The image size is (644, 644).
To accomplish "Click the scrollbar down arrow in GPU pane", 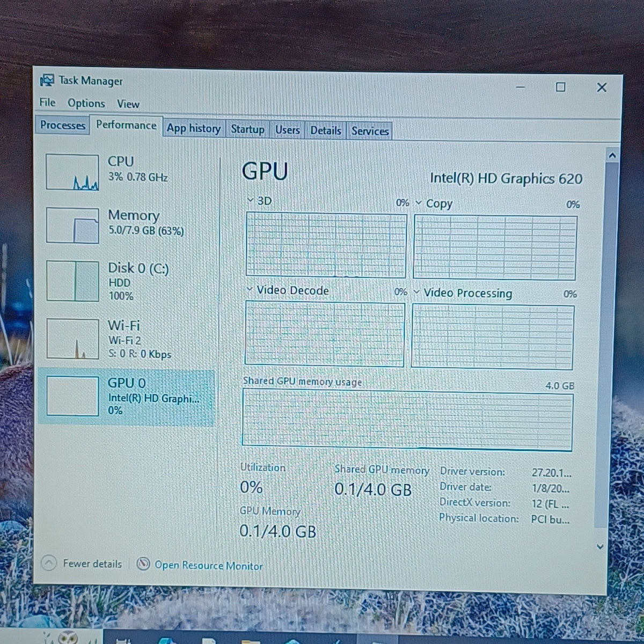I will tap(601, 547).
